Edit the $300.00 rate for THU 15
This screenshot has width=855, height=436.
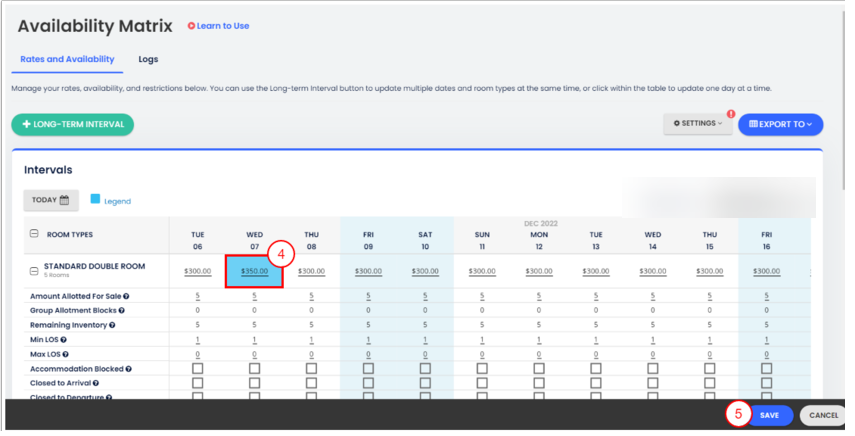point(709,271)
